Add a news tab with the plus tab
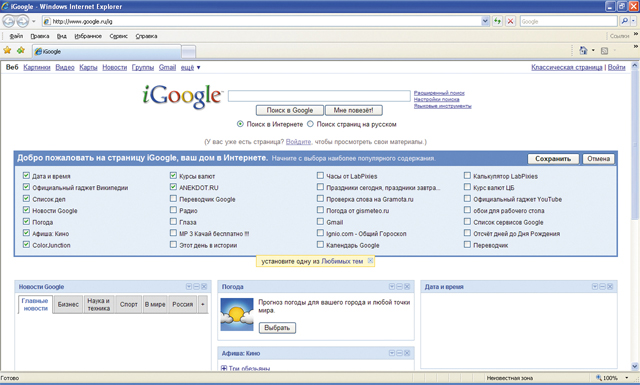 coord(203,305)
